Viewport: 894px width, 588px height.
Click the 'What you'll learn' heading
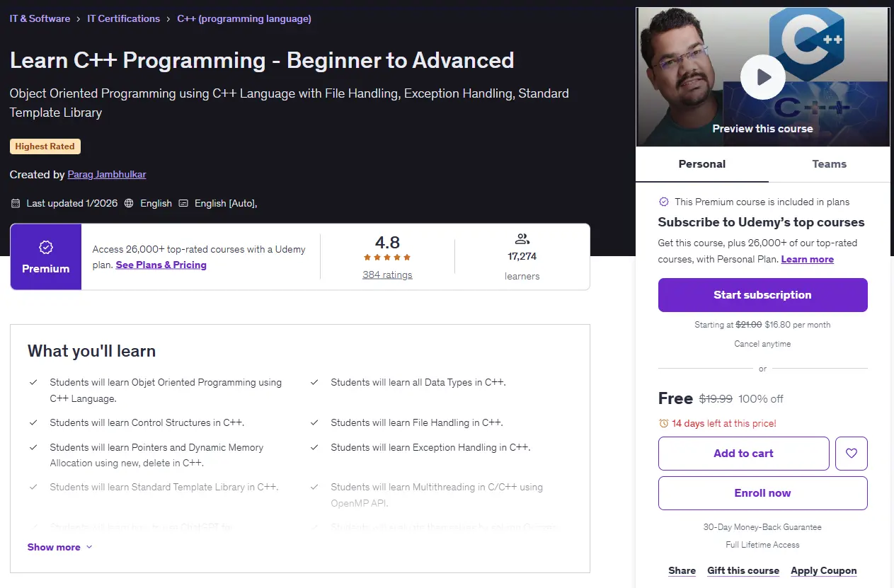pos(91,351)
